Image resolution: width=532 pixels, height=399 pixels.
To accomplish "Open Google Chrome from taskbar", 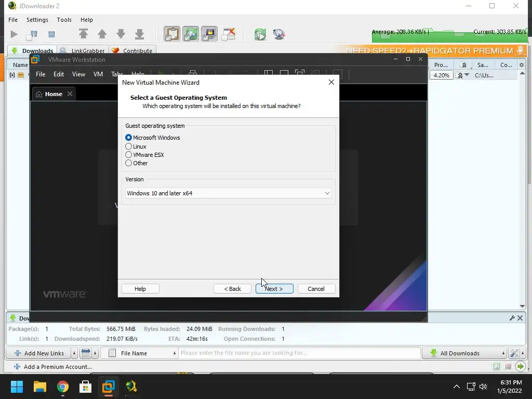I will pos(62,387).
